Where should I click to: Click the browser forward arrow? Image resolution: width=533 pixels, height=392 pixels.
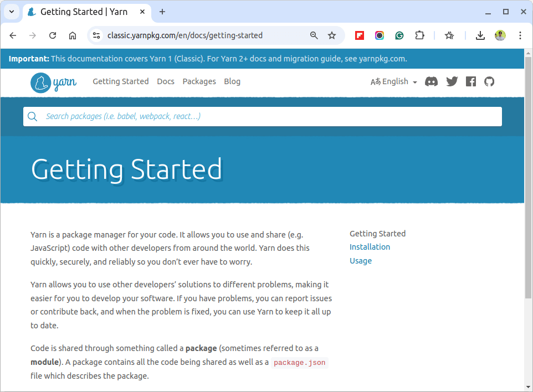pos(33,35)
